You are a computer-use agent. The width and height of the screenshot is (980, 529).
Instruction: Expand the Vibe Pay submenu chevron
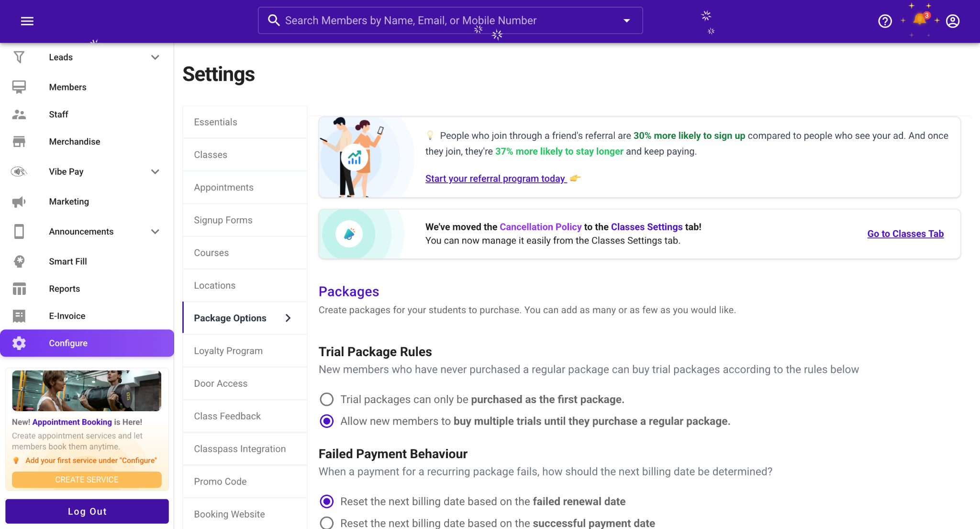click(x=155, y=172)
